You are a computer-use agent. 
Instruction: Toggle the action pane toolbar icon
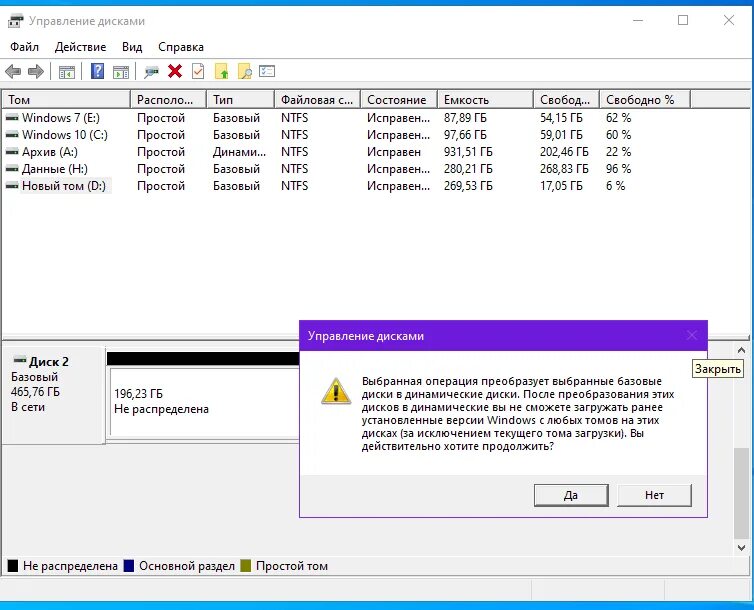[121, 72]
